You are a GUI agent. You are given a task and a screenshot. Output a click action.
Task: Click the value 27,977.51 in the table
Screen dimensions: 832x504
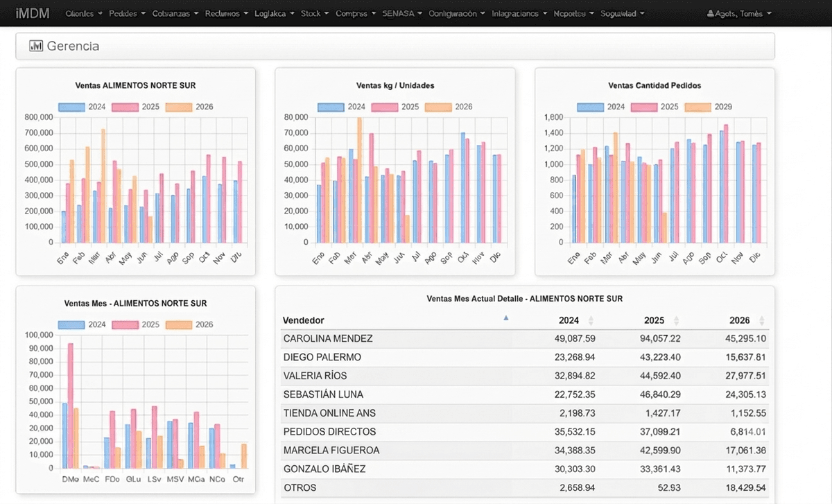pyautogui.click(x=745, y=376)
